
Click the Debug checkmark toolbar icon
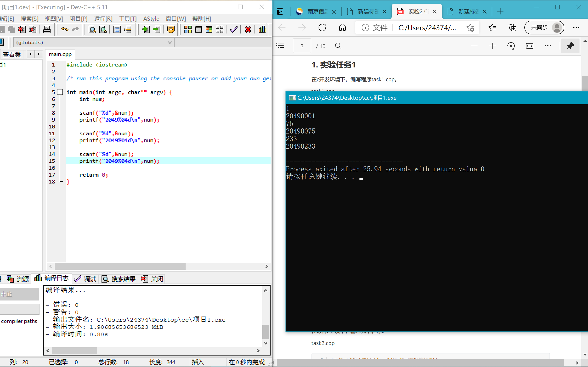click(x=234, y=29)
